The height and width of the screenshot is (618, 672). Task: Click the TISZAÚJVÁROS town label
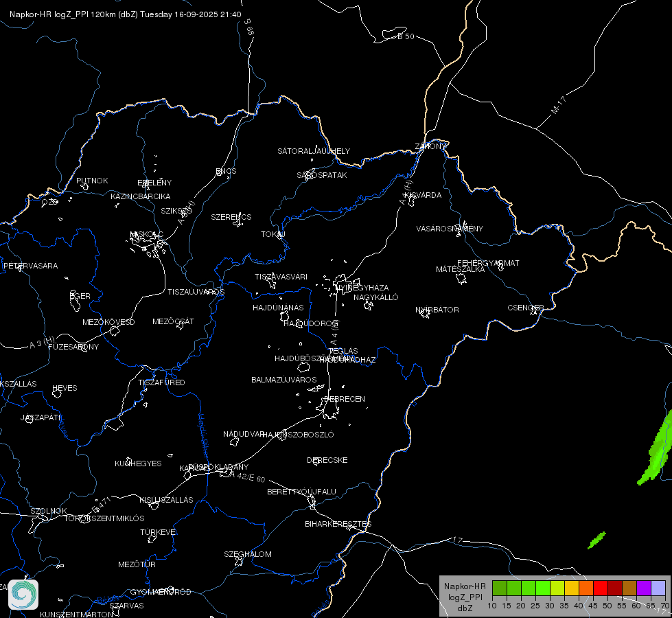point(196,292)
